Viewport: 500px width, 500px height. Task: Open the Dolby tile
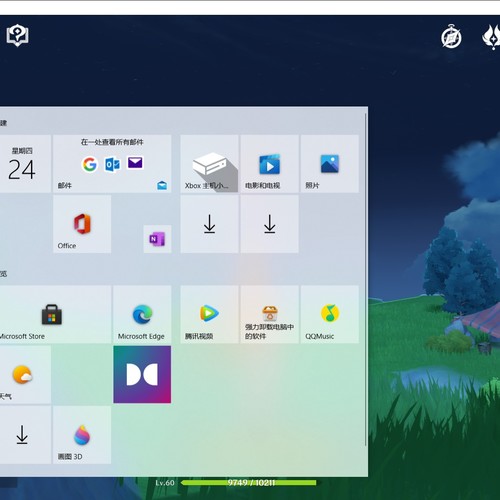coord(142,375)
